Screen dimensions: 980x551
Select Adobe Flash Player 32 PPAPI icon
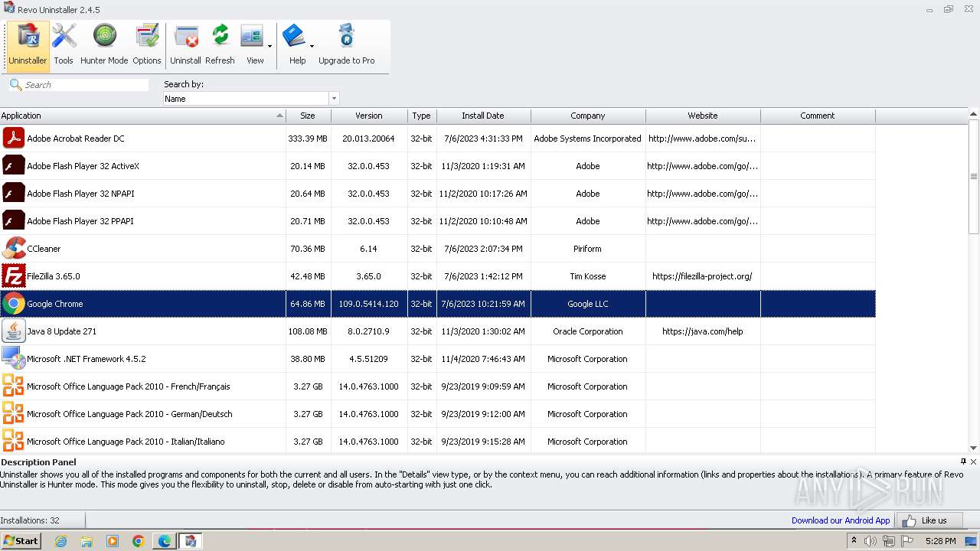[13, 221]
